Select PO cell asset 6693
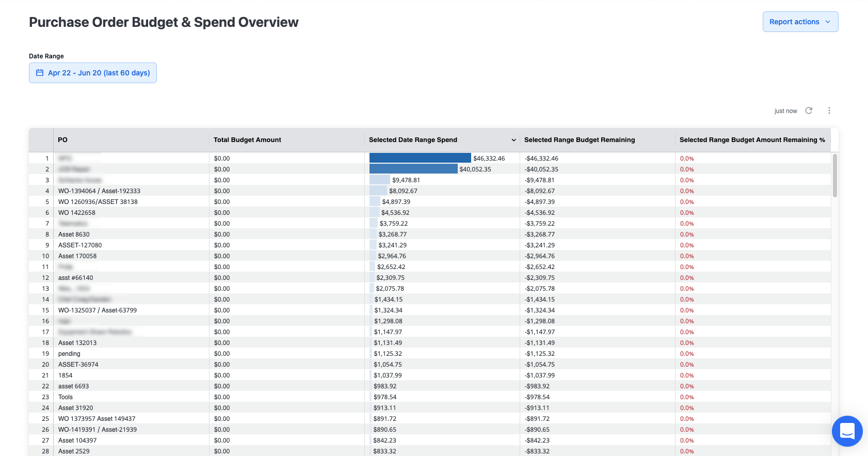The width and height of the screenshot is (868, 456). click(74, 386)
